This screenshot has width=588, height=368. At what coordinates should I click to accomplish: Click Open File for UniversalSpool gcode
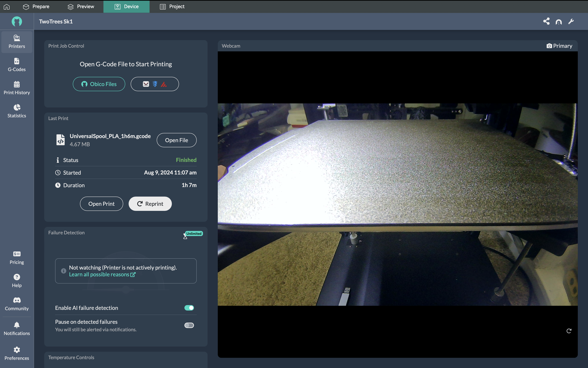[177, 140]
